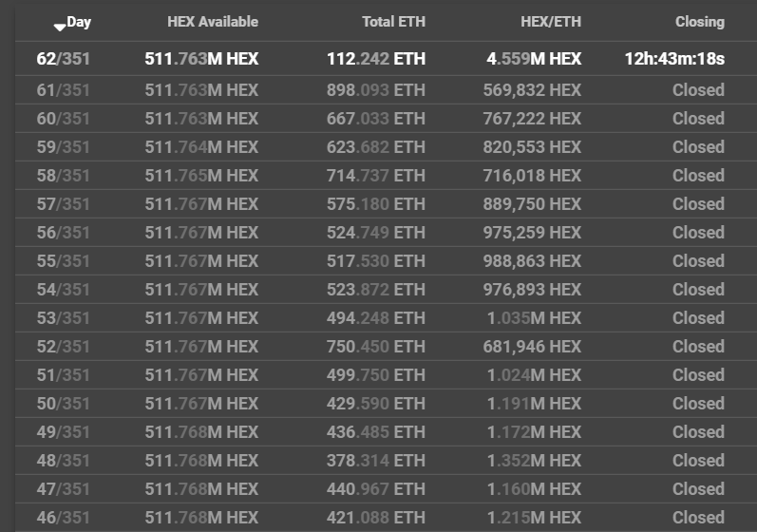Click the sort arrow beside Day header
This screenshot has height=532, width=757.
[60, 28]
